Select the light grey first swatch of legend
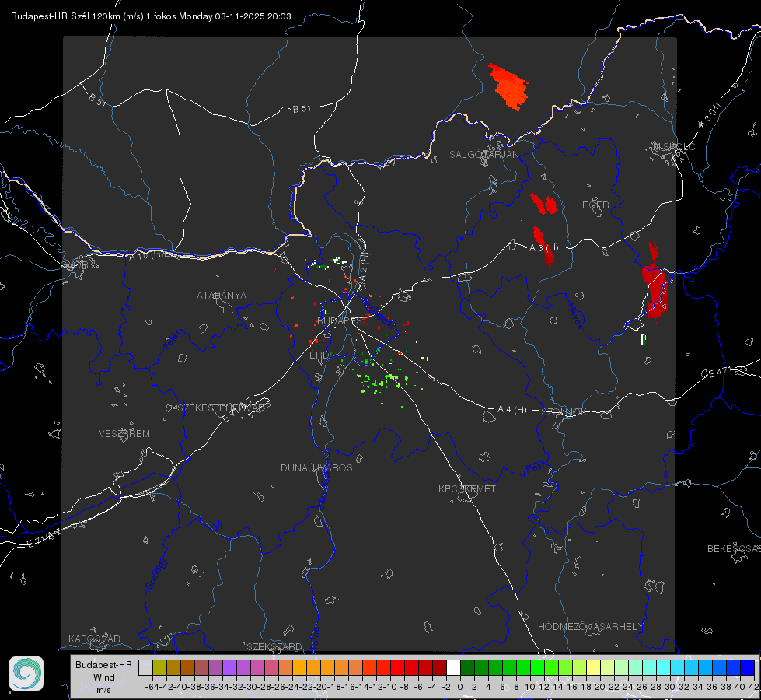Screen dimensions: 761x700 point(145,667)
